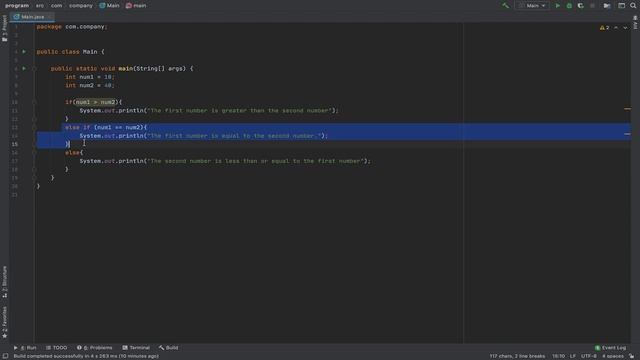Viewport: 640px width, 360px height.
Task: Click the 'program' breadcrumb
Action: pos(17,6)
